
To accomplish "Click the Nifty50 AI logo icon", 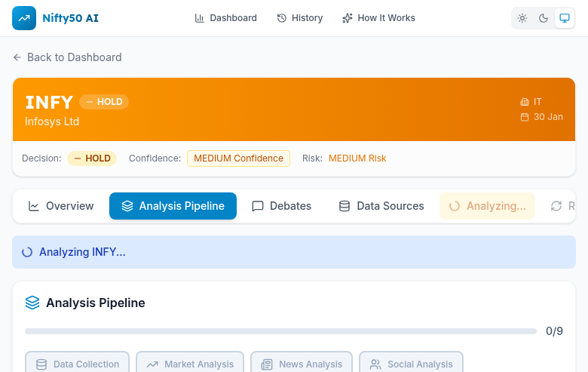I will point(24,18).
